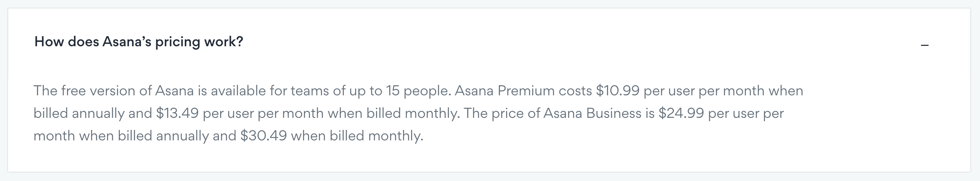Click "billed annually" on the second text line

pos(79,113)
